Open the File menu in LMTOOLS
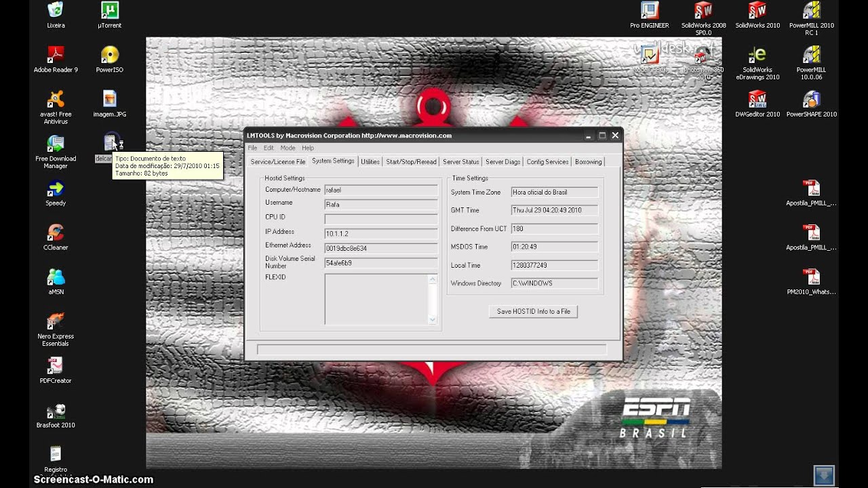This screenshot has width=868, height=488. point(252,148)
